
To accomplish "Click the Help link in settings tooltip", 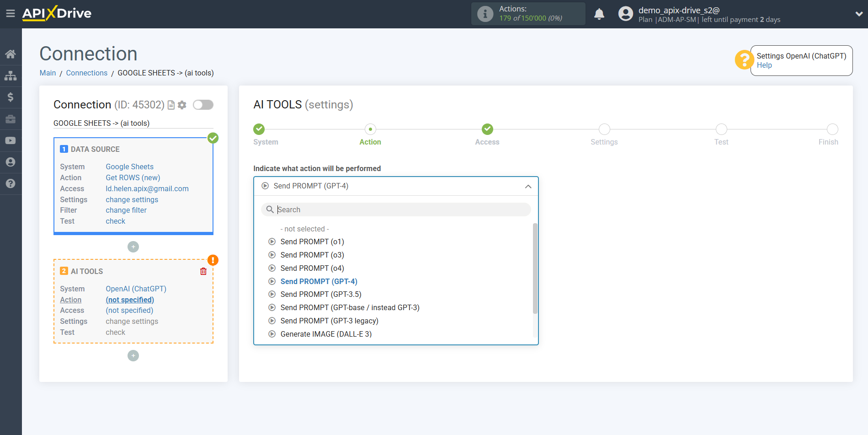I will [764, 65].
